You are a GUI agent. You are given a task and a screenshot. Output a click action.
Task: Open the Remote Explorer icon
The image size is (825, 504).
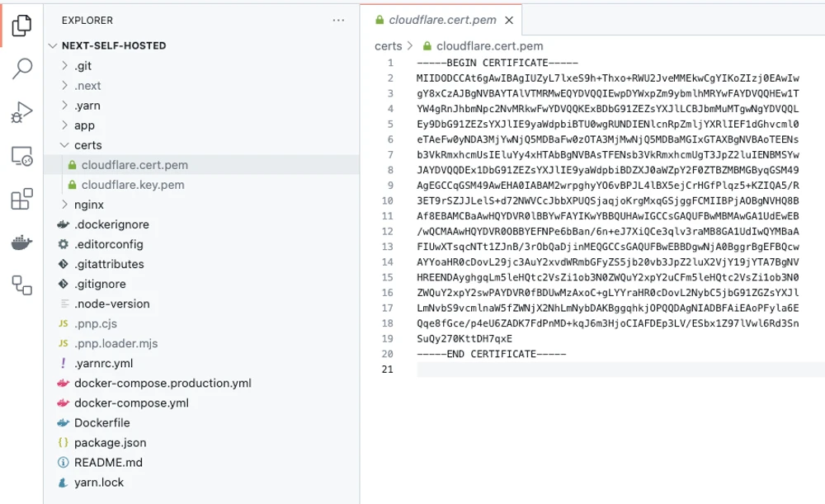point(21,156)
